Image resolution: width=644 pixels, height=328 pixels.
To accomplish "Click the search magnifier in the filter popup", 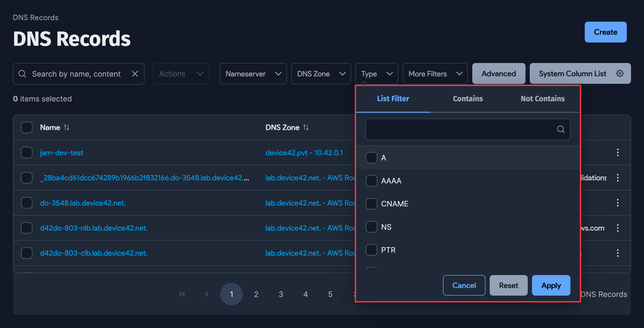I will click(561, 129).
